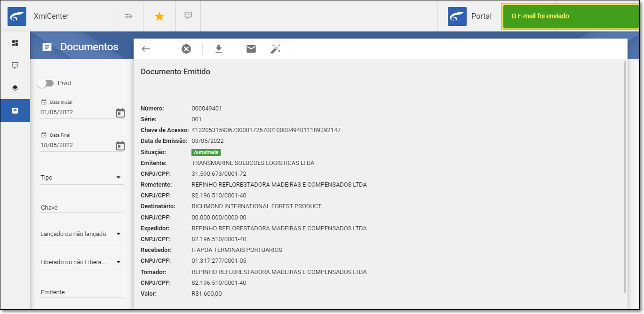This screenshot has height=314, width=644.
Task: Dismiss the 'O E-mail foi enviado' notification
Action: pyautogui.click(x=571, y=16)
